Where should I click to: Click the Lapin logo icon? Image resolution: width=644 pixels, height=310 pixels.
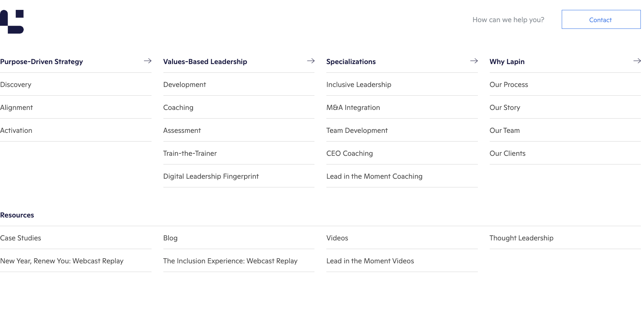pos(12,22)
